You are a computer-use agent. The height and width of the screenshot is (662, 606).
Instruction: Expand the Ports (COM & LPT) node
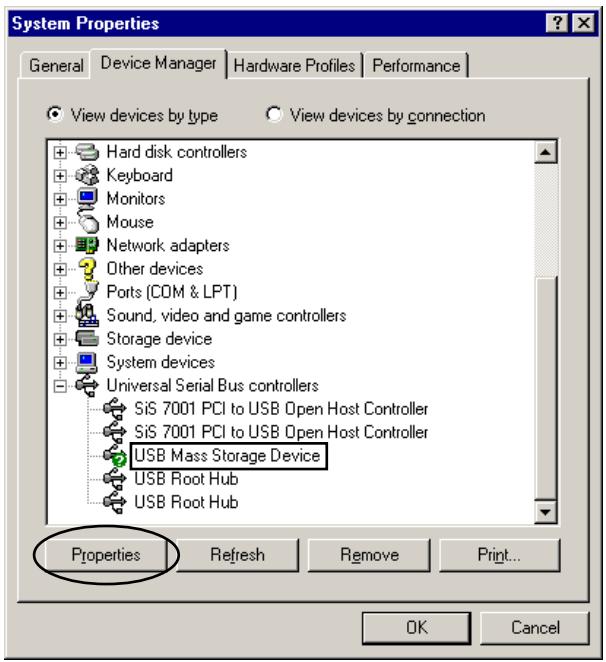click(x=60, y=293)
